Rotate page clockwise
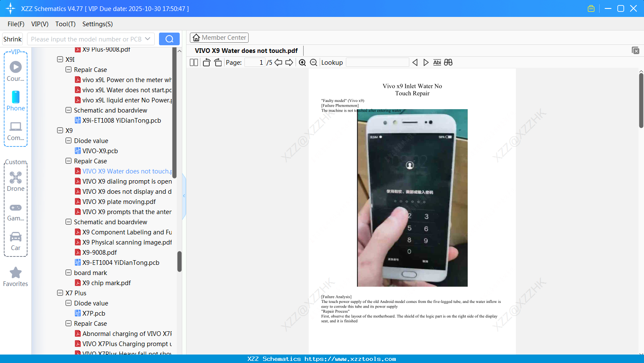Viewport: 644px width, 363px height. click(218, 62)
